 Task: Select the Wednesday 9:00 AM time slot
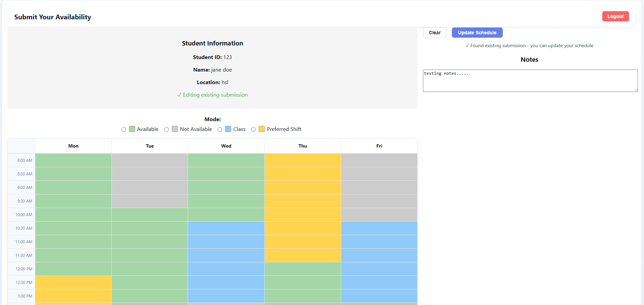226,188
